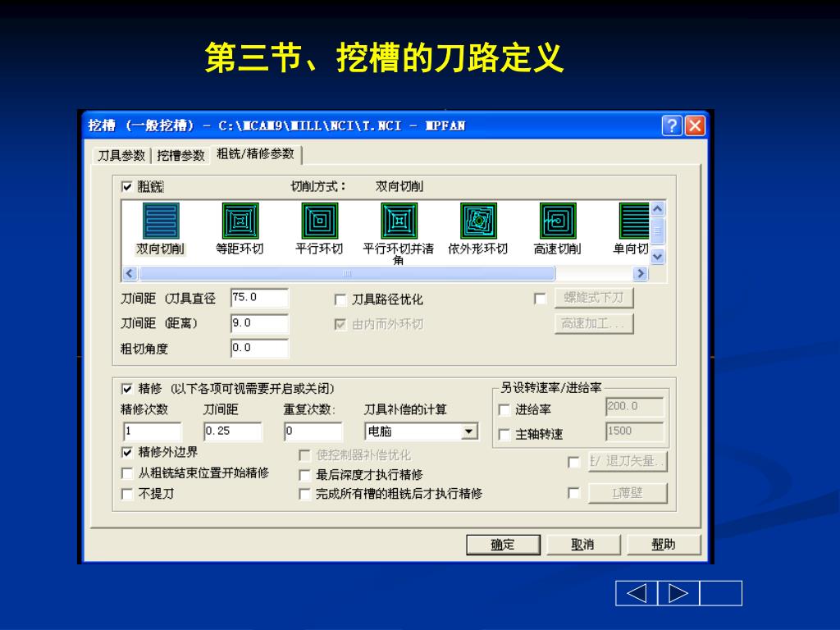Click horizontal scrollbar left arrow
This screenshot has width=840, height=630.
point(130,274)
